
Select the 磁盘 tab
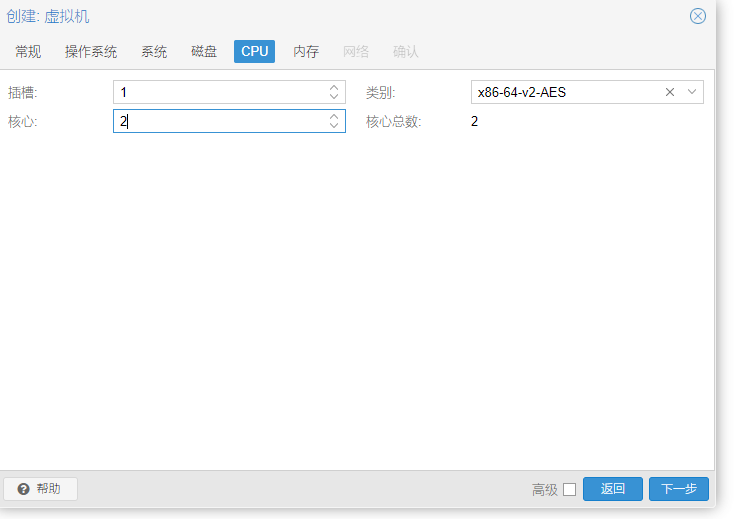click(x=204, y=51)
